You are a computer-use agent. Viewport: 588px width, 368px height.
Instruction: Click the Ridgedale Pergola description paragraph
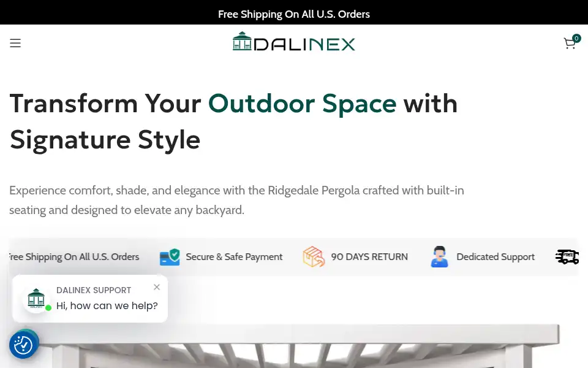(236, 200)
